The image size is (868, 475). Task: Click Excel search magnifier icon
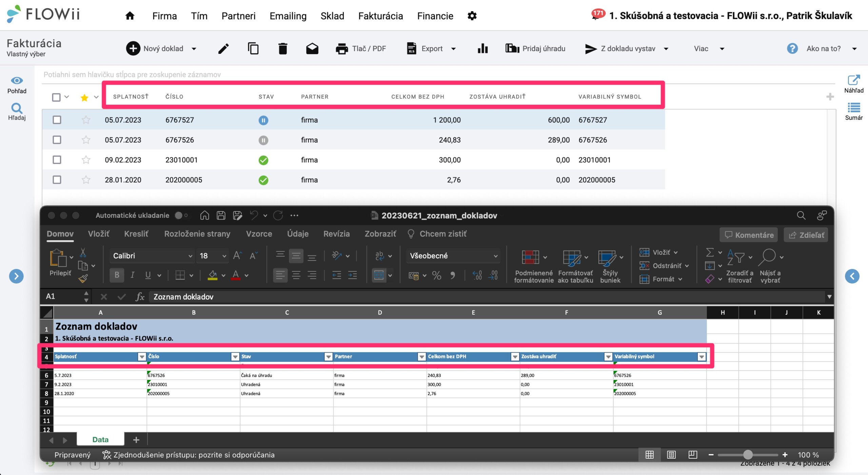point(801,215)
